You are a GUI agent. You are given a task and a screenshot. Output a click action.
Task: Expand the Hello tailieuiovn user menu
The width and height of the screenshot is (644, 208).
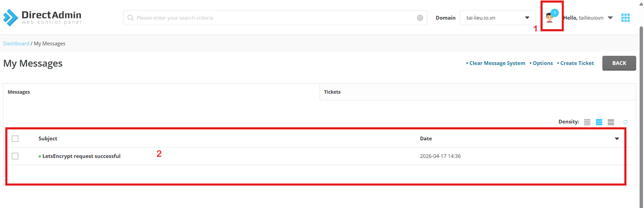pos(610,18)
